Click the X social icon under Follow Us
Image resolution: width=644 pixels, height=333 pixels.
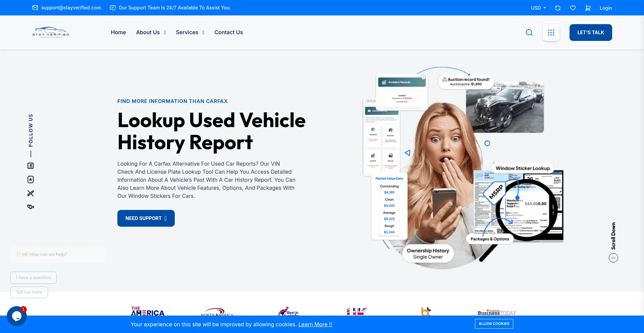tap(31, 193)
